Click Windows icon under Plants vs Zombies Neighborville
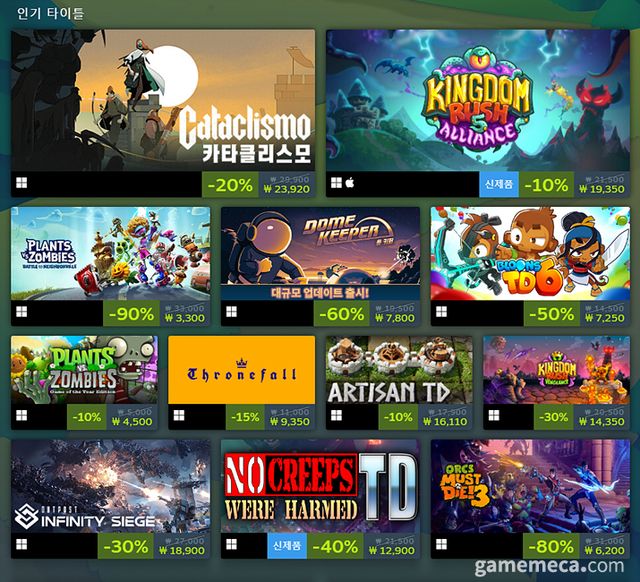The height and width of the screenshot is (582, 640). pos(22,312)
